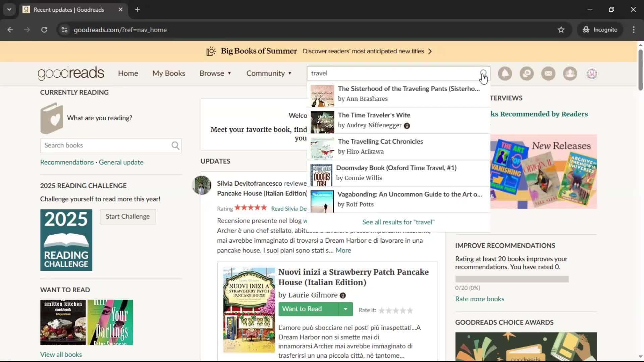Expand the Community menu

coord(269,73)
